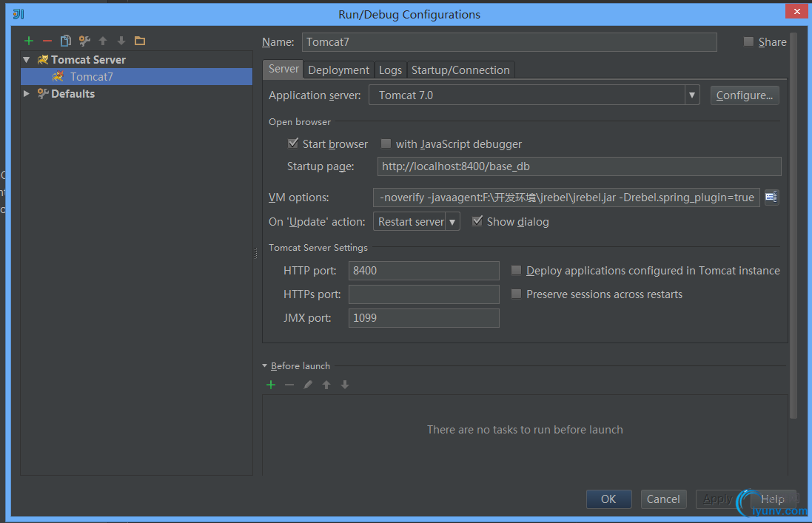Screen dimensions: 812x523
Task: Enable with JavaScript debugger
Action: (x=386, y=144)
